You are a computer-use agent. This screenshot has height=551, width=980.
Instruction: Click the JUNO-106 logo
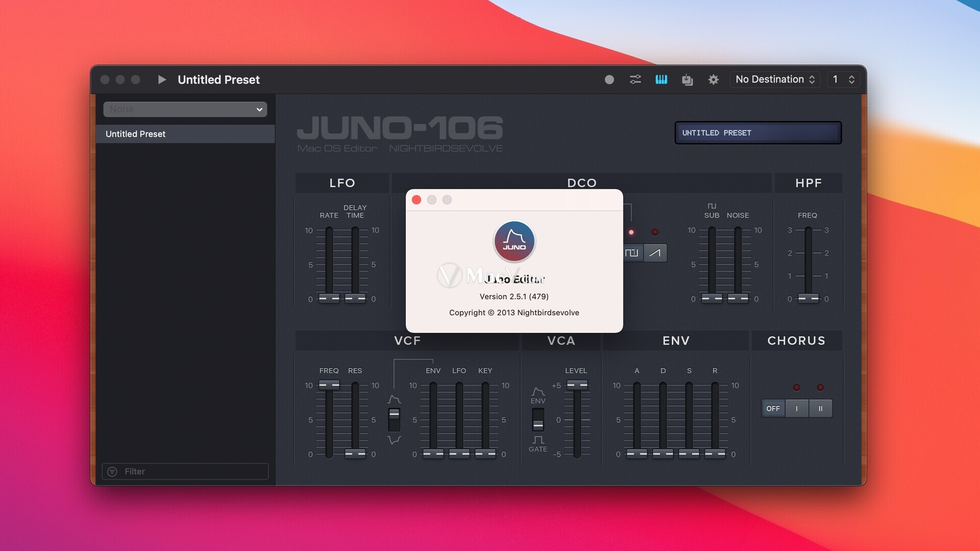pyautogui.click(x=400, y=128)
